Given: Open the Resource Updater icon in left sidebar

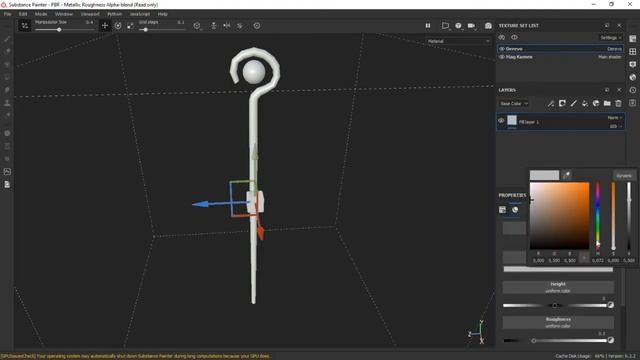Looking at the screenshot, I should point(7,171).
